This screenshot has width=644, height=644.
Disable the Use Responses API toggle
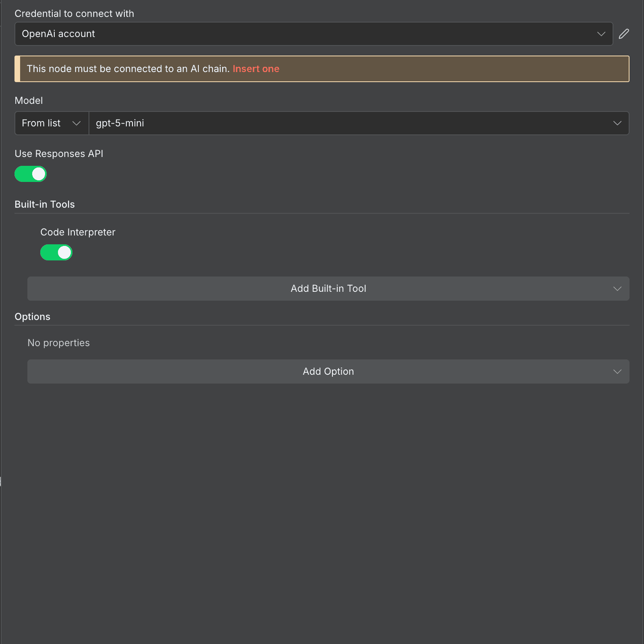31,174
